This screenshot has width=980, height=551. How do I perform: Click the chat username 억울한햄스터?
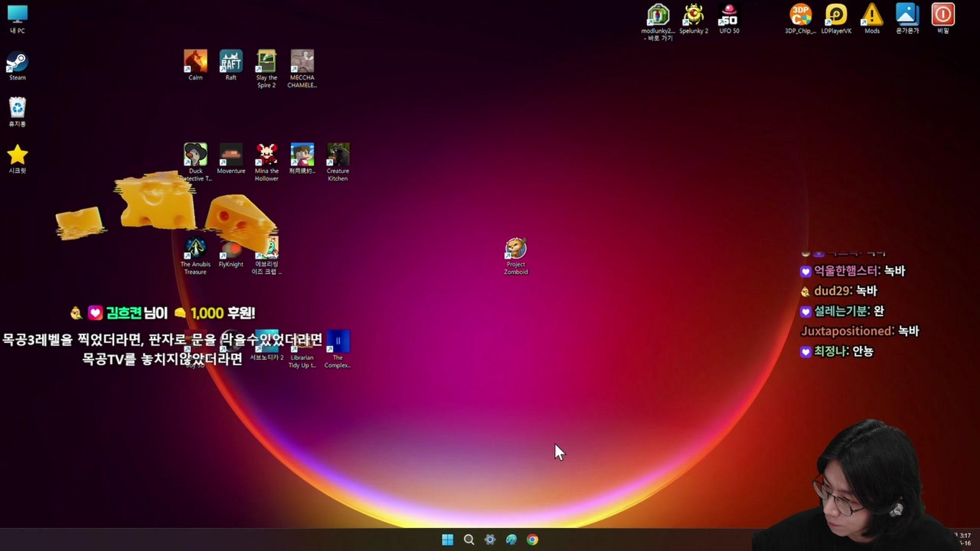[x=847, y=271]
